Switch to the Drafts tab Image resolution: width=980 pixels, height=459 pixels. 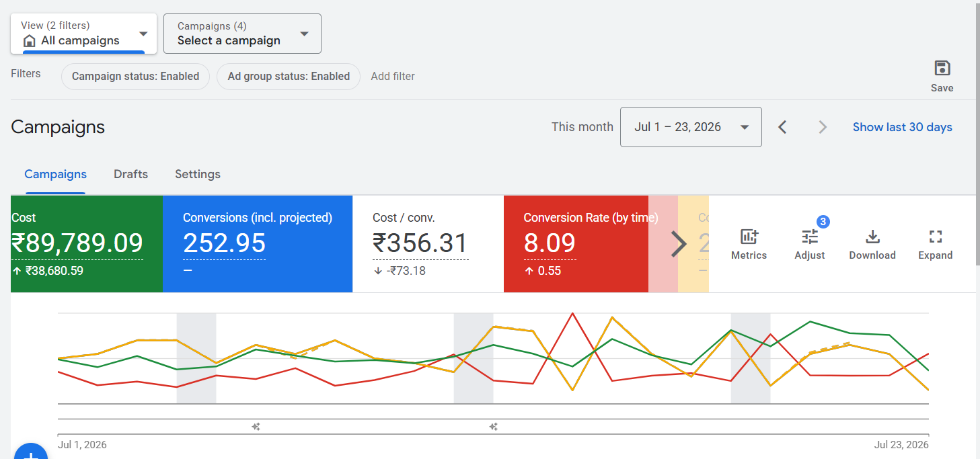pyautogui.click(x=130, y=174)
